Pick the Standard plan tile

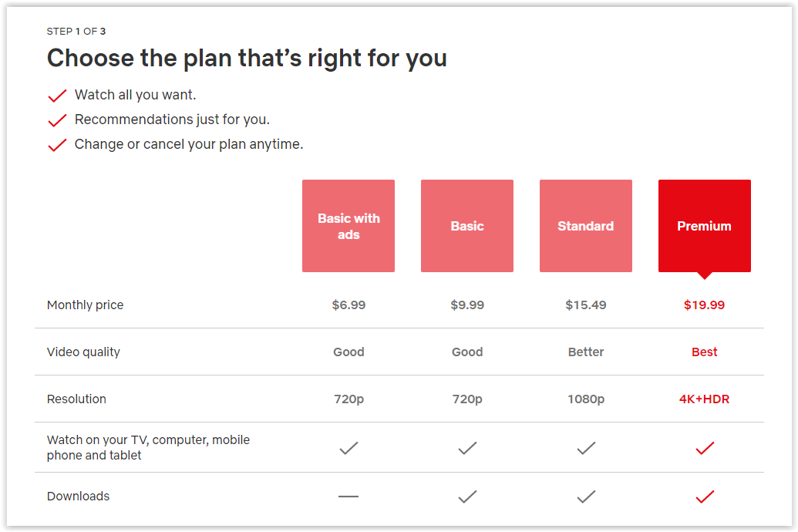[586, 226]
